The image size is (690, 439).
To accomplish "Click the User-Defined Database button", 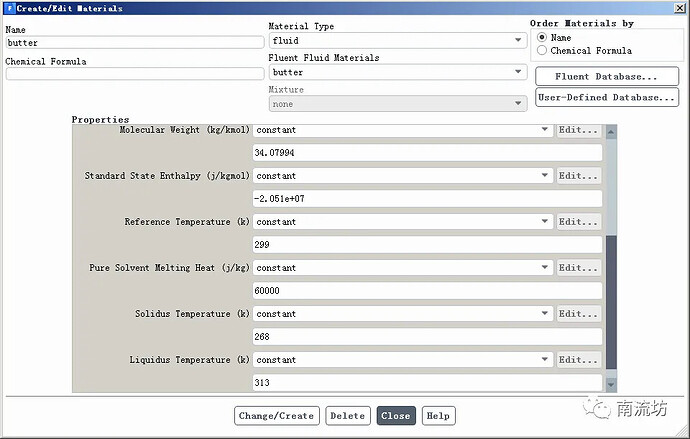I will 607,97.
